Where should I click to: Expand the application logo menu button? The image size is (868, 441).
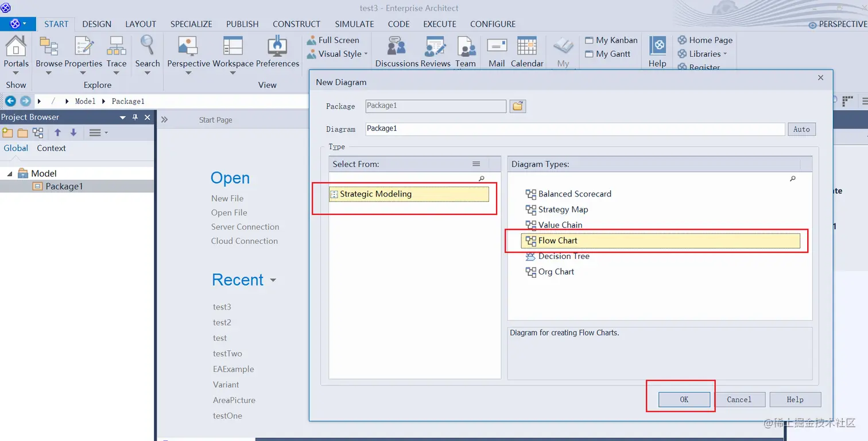(x=18, y=24)
